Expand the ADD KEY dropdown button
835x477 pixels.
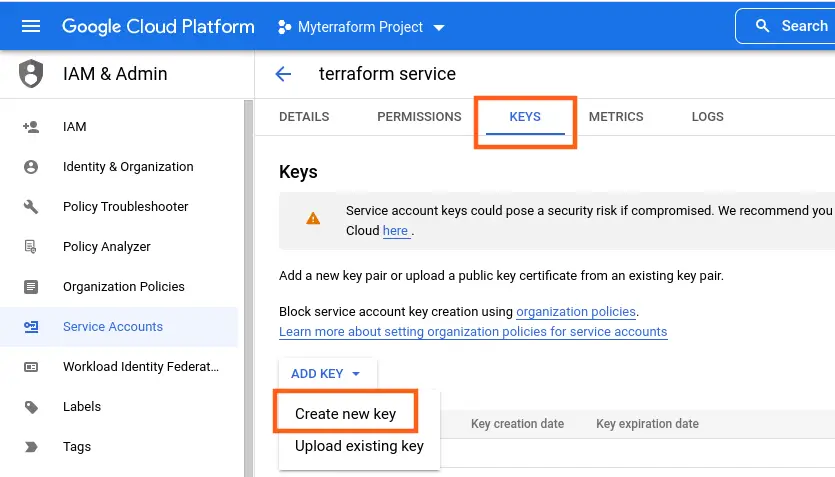click(x=326, y=374)
